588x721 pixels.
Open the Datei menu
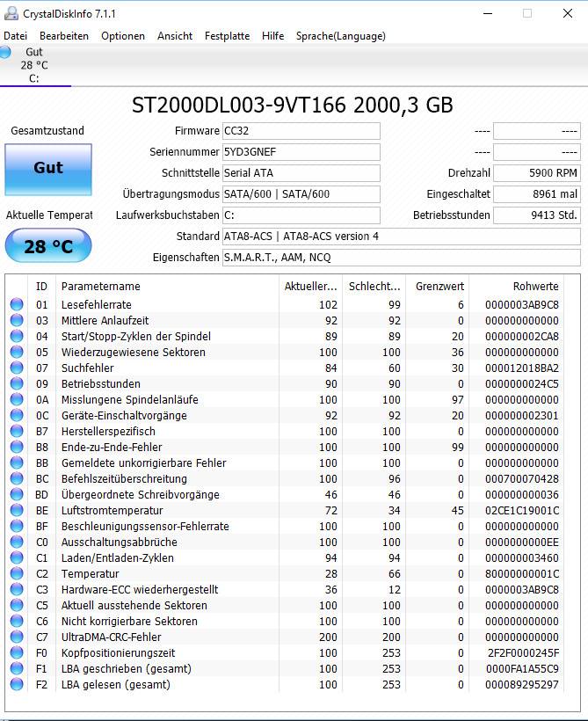pos(15,36)
